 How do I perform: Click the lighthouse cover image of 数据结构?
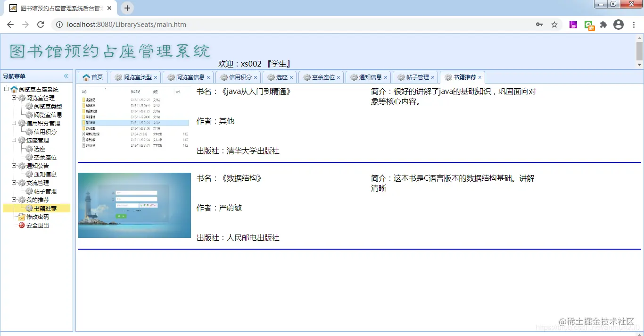[134, 205]
